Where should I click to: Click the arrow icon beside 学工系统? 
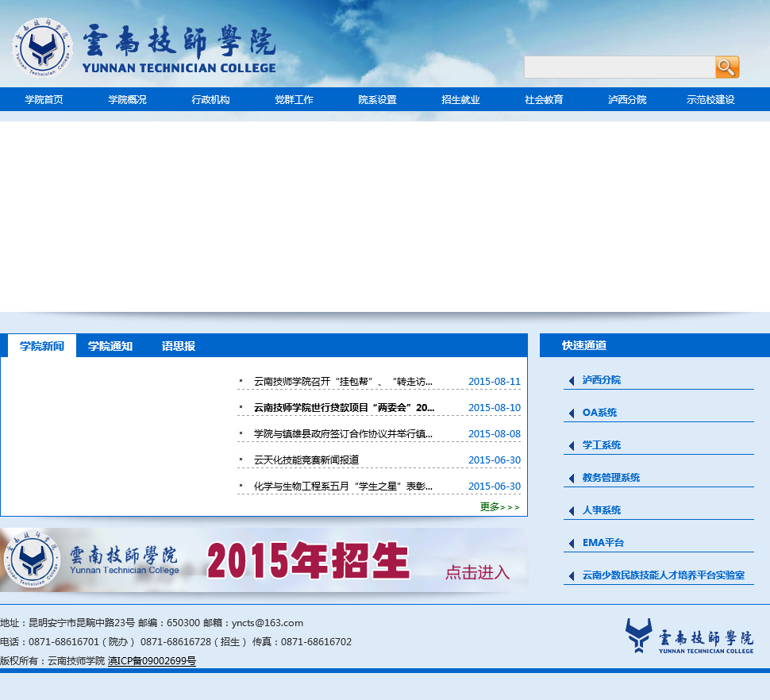point(572,446)
